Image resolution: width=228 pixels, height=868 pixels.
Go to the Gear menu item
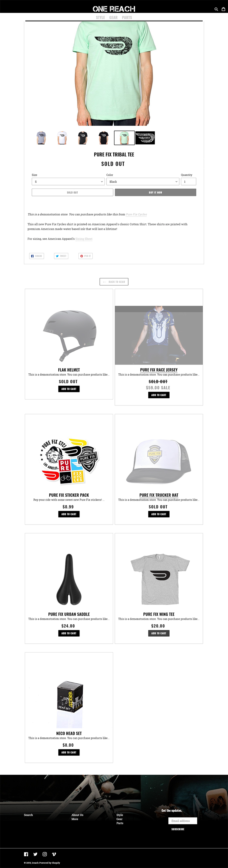[x=113, y=17]
